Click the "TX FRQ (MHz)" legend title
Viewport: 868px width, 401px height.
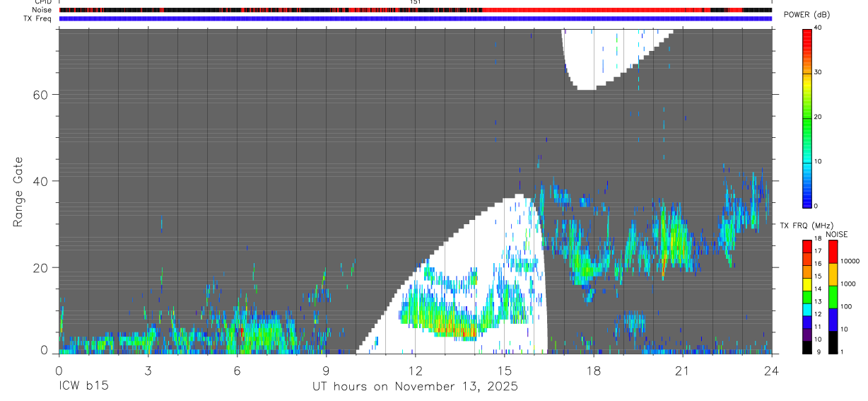pos(807,226)
